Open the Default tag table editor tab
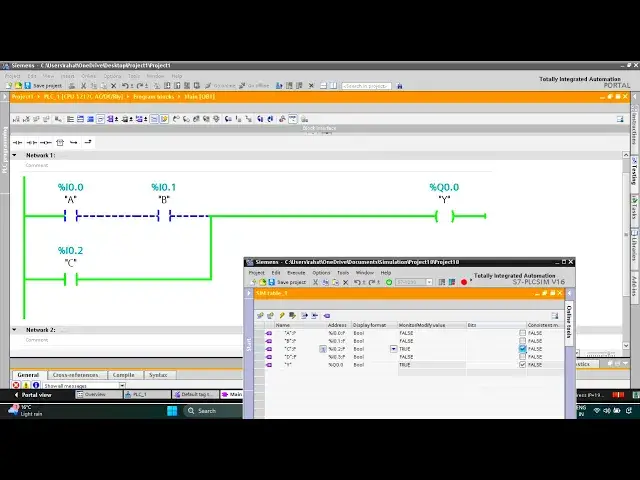Screen dimensions: 640x480 [195, 395]
